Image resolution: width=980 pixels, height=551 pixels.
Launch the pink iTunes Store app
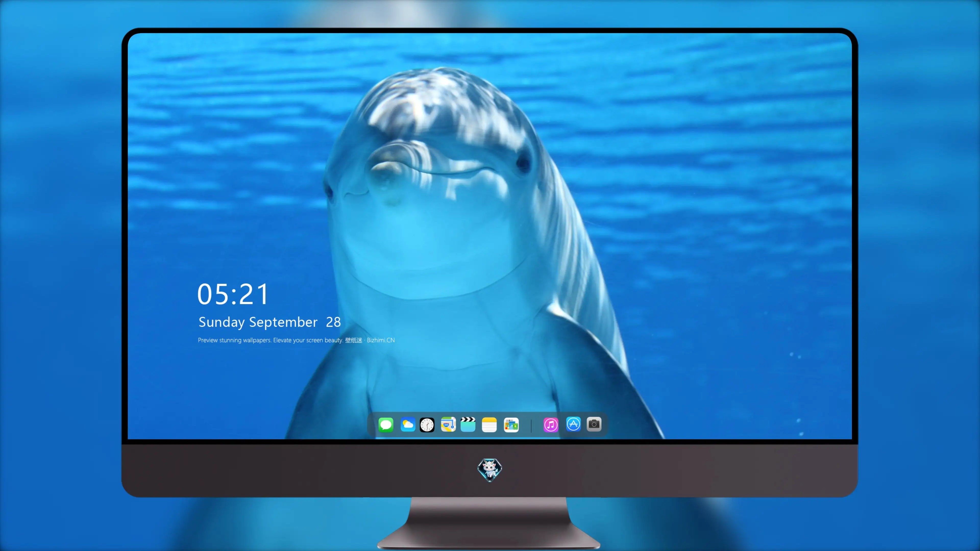click(551, 424)
